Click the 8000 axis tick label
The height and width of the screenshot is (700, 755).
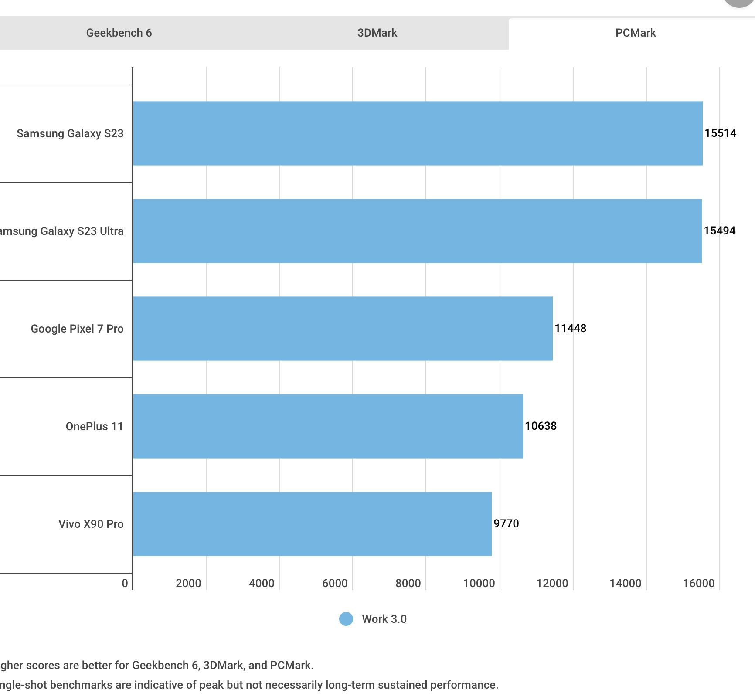tap(408, 583)
